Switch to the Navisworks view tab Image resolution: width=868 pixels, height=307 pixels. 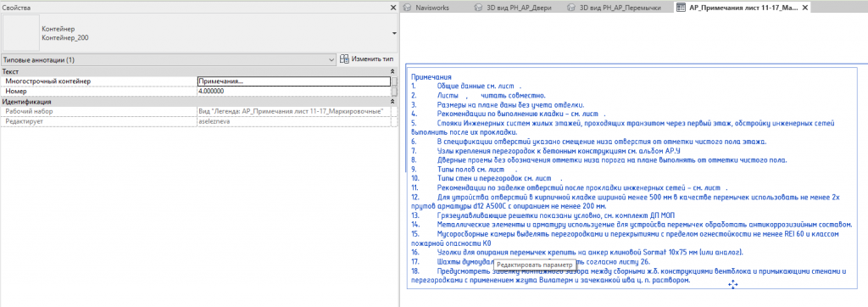(x=432, y=8)
